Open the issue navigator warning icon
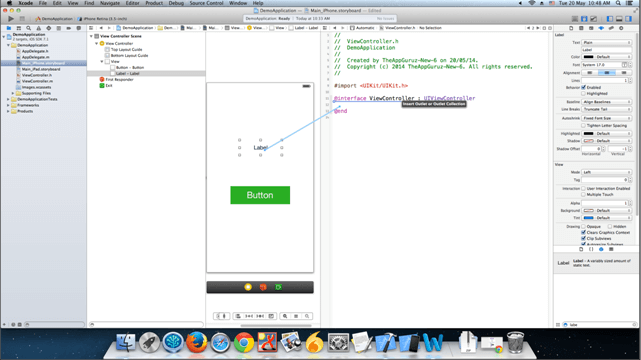 point(38,28)
